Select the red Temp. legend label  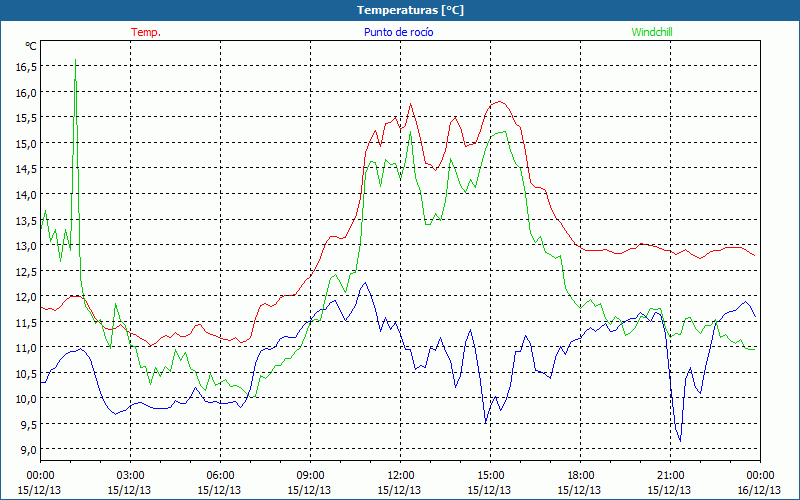tap(146, 32)
